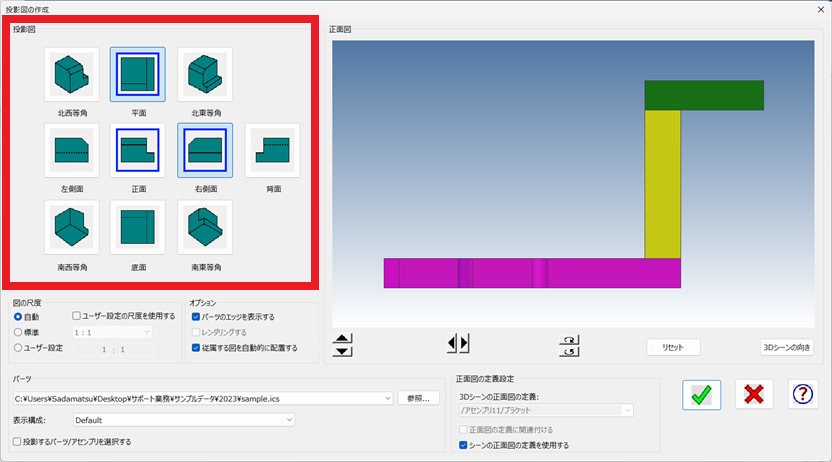This screenshot has width=832, height=462.
Task: Click the 参照... browse button
Action: pyautogui.click(x=418, y=398)
